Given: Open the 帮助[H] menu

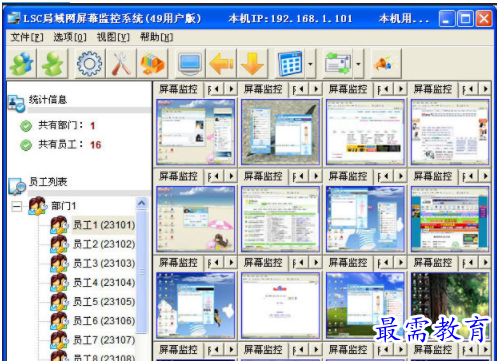Looking at the screenshot, I should [156, 37].
